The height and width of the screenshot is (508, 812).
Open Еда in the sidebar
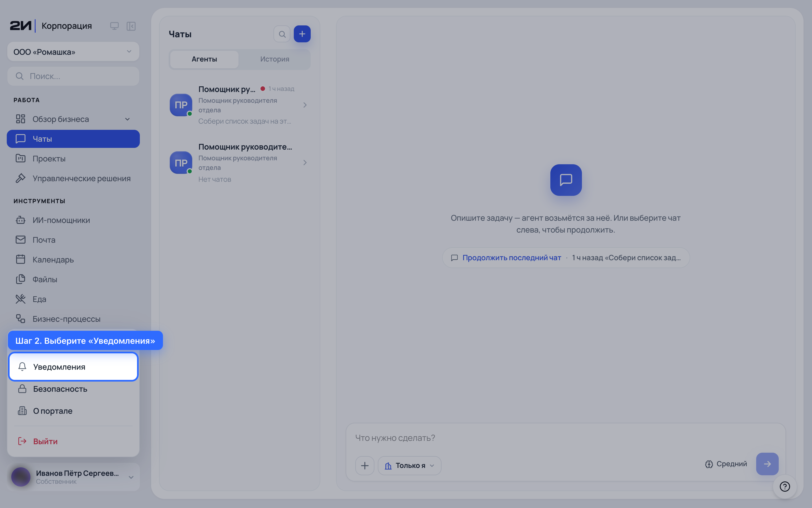click(73, 299)
